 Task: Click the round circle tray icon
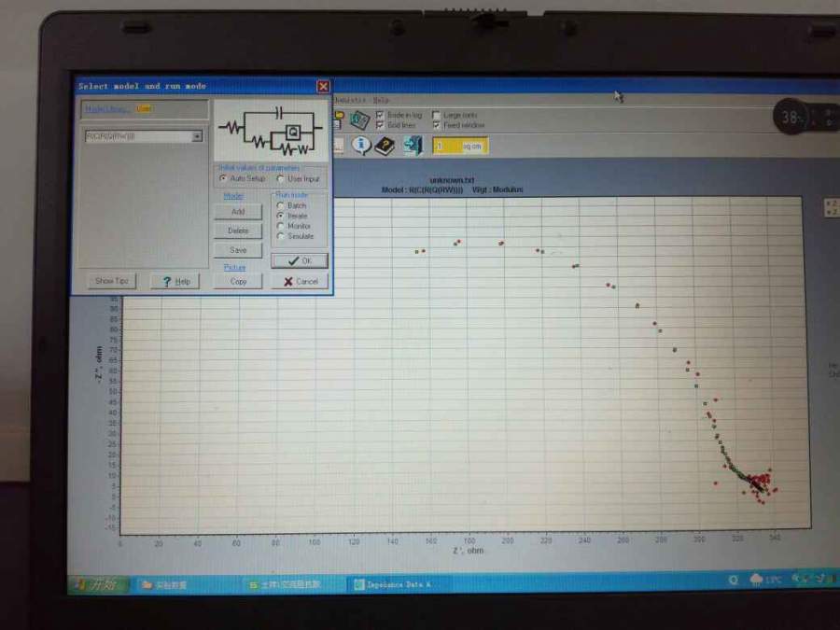733,580
